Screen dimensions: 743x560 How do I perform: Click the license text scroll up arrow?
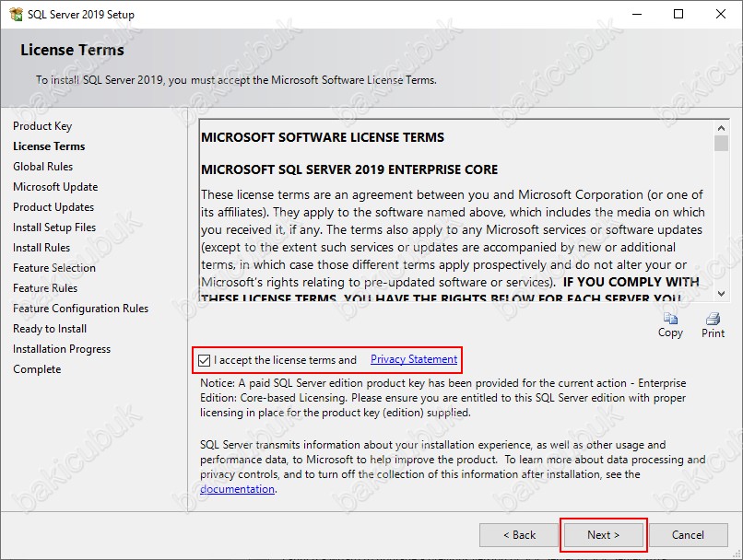[721, 128]
